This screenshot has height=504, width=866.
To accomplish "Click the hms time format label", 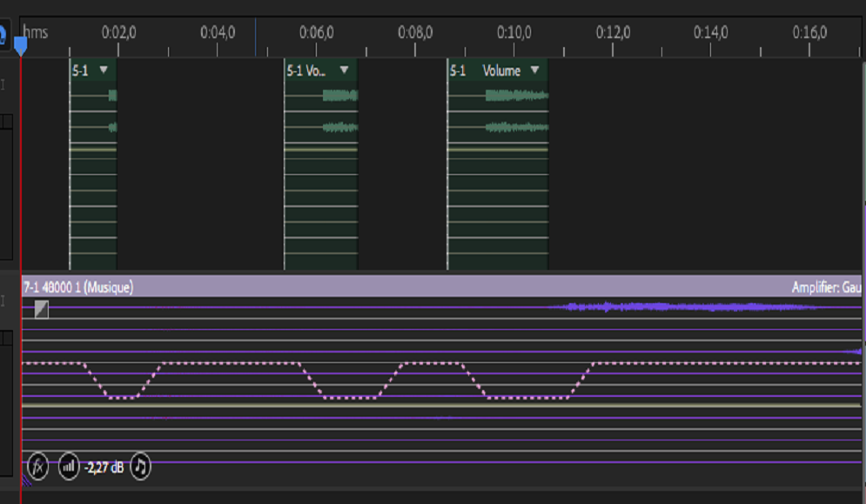I will point(36,32).
